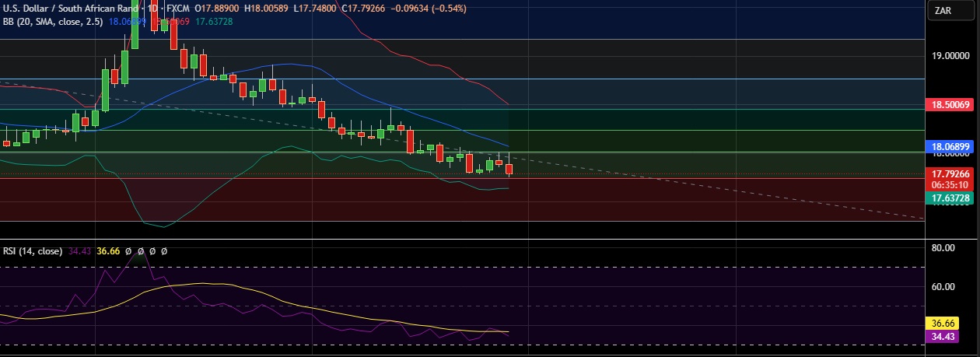Click the purple 34.43 RSI axis label
Image resolution: width=980 pixels, height=357 pixels.
click(x=944, y=336)
